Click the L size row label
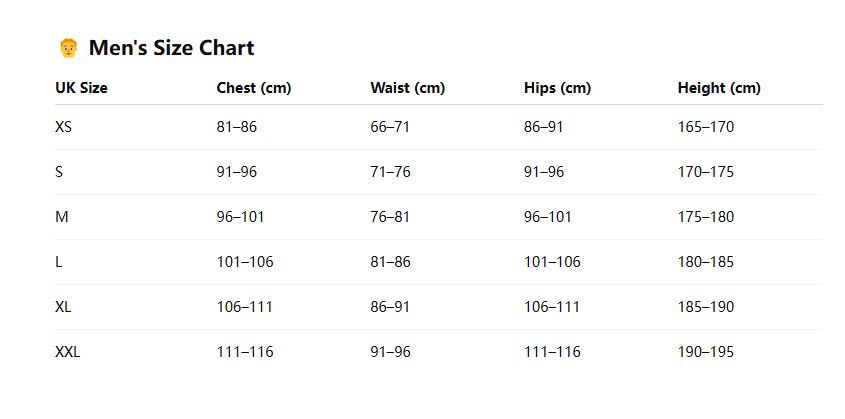The image size is (845, 419). coord(58,262)
